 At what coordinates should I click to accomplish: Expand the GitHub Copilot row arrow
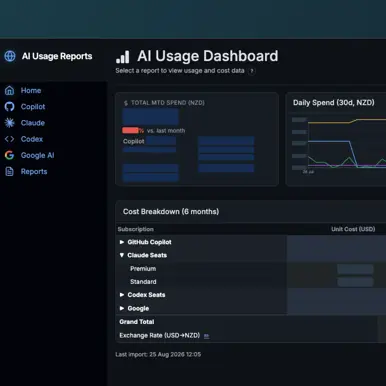coord(122,242)
